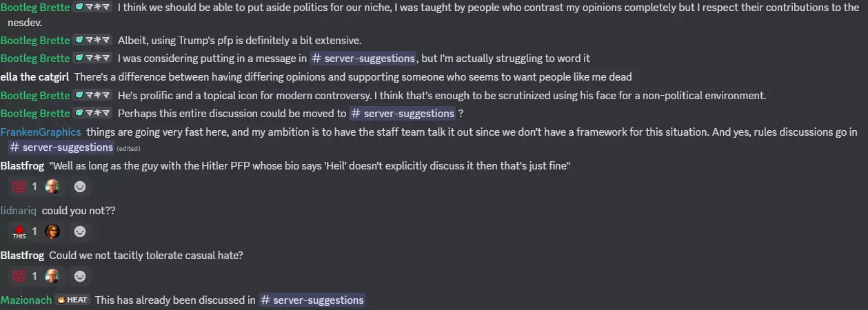The image size is (868, 310).
Task: Toggle the THIS reaction on lidnariq's message
Action: click(x=26, y=231)
